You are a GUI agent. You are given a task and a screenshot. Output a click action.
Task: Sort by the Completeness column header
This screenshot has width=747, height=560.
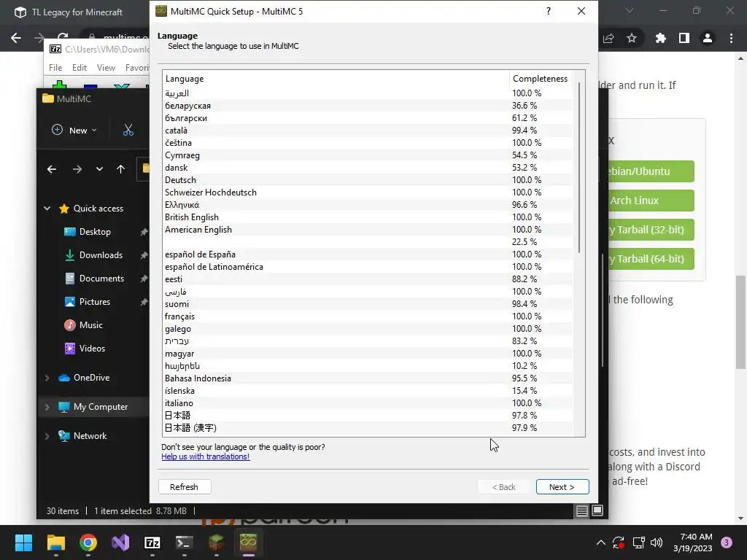point(541,79)
